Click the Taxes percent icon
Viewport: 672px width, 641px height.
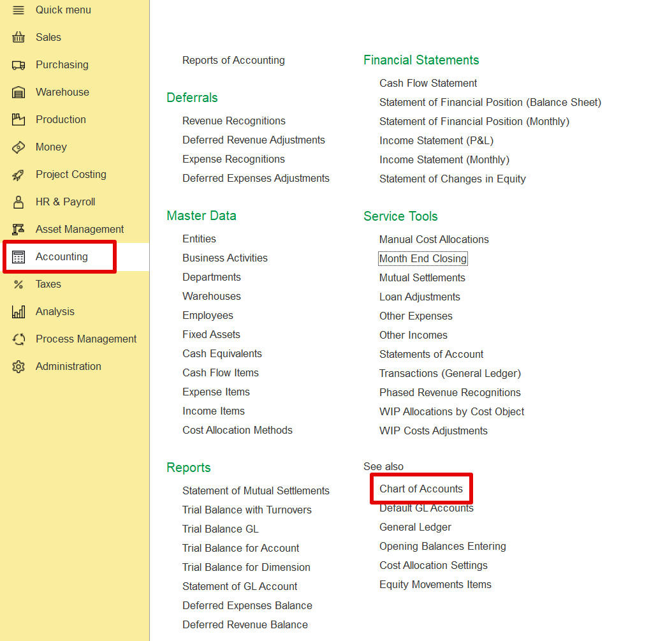tap(18, 284)
